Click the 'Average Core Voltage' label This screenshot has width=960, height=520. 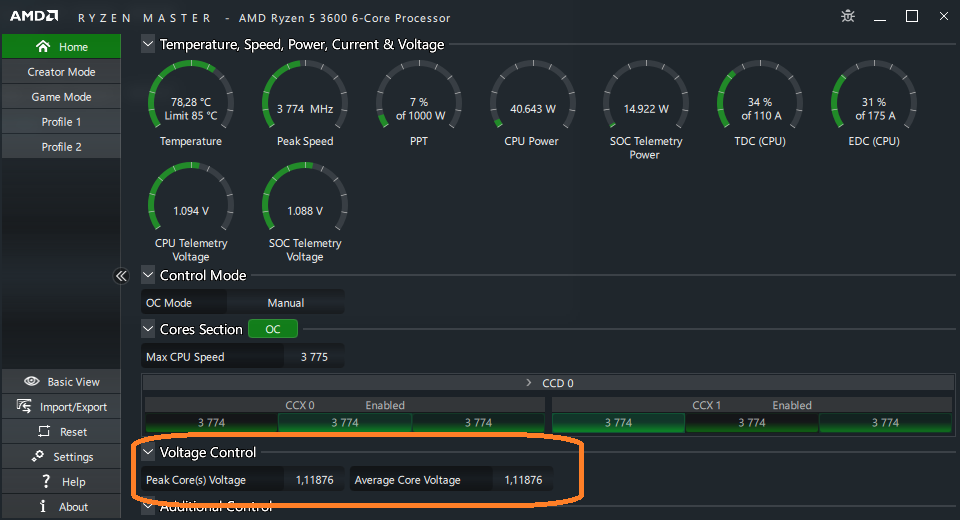pyautogui.click(x=407, y=480)
